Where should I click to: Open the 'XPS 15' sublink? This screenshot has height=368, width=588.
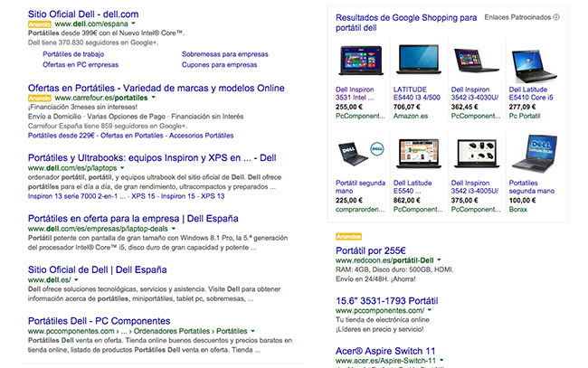pyautogui.click(x=143, y=196)
